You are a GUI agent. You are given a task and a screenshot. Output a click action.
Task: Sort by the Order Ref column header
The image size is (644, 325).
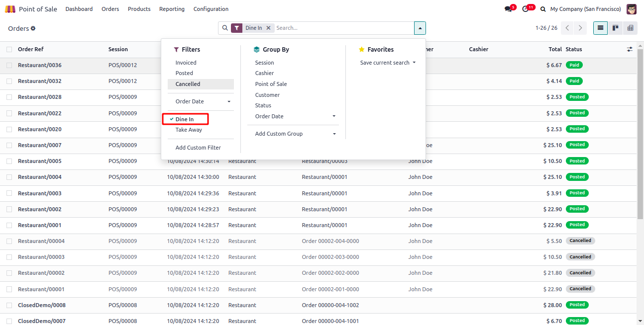pyautogui.click(x=31, y=49)
